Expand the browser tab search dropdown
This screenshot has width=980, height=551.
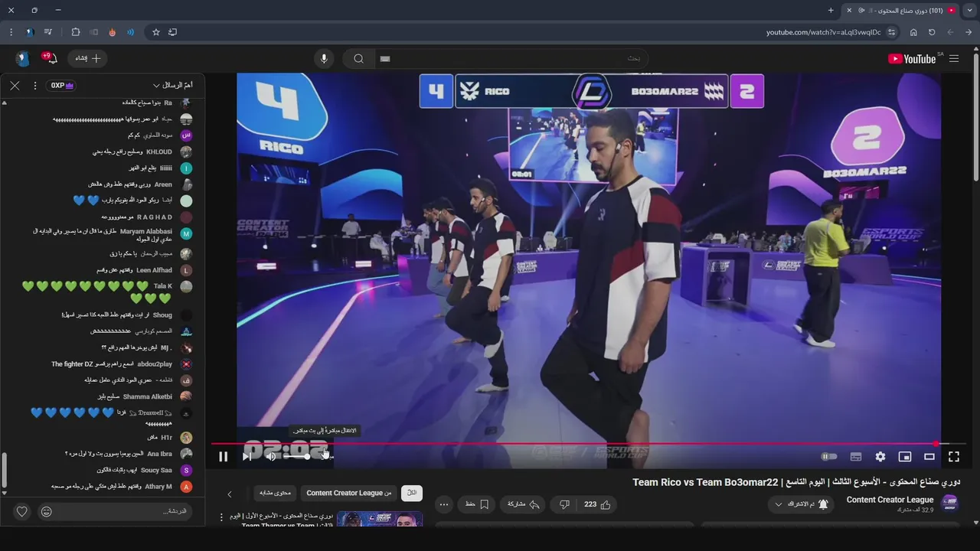point(969,11)
